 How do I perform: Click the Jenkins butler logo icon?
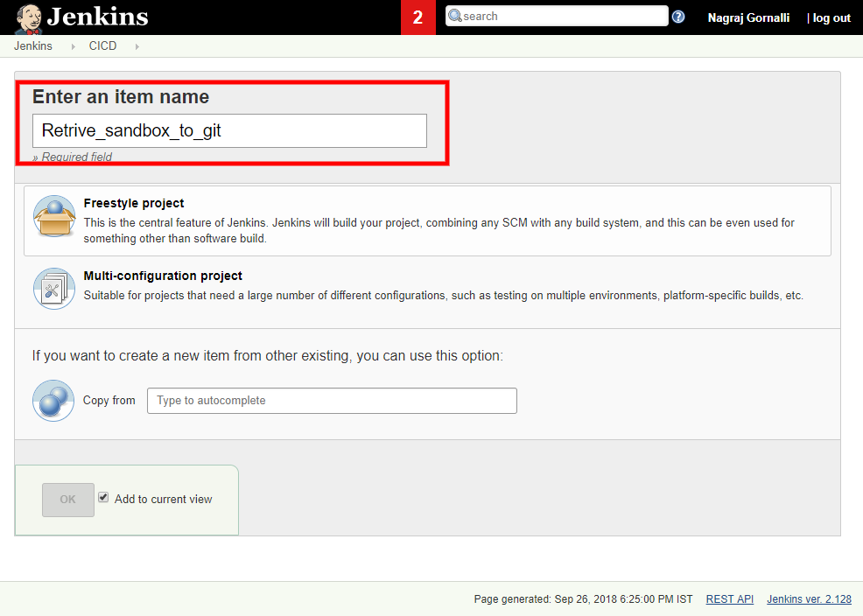tap(29, 18)
